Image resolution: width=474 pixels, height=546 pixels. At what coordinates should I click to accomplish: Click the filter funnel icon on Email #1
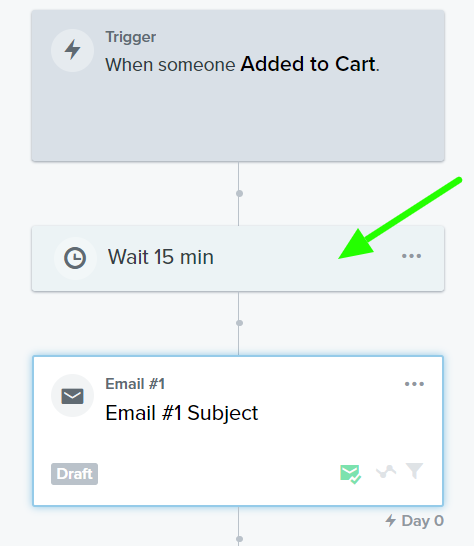click(414, 471)
